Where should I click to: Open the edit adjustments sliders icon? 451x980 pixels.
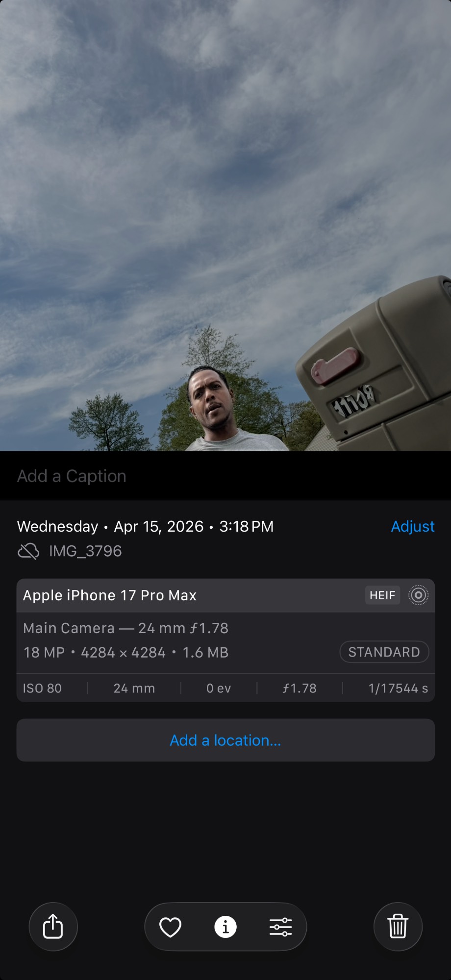[280, 927]
